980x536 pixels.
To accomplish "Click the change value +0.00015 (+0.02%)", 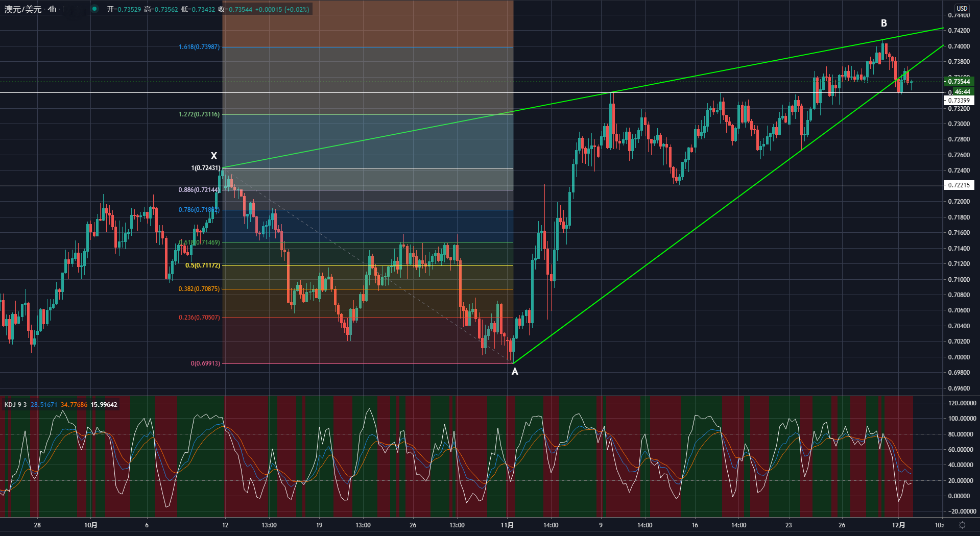I will [282, 9].
